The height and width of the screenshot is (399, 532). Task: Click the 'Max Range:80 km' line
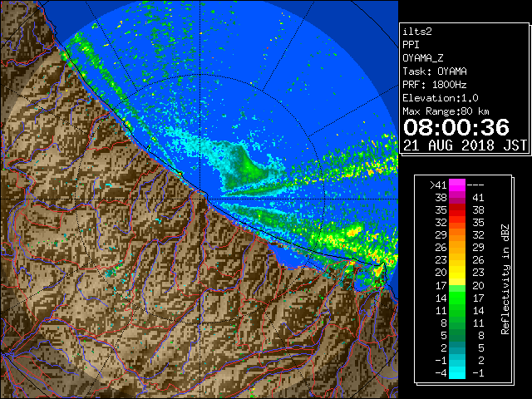(446, 111)
